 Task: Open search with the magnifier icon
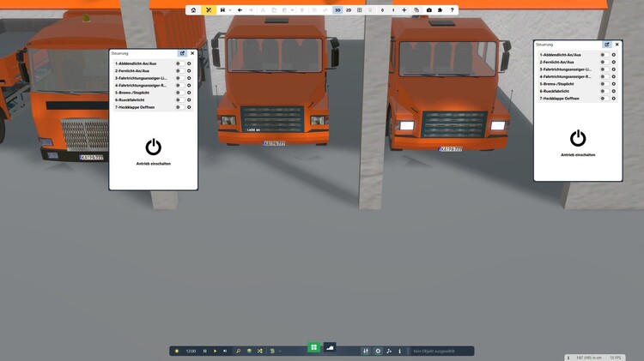(238, 352)
